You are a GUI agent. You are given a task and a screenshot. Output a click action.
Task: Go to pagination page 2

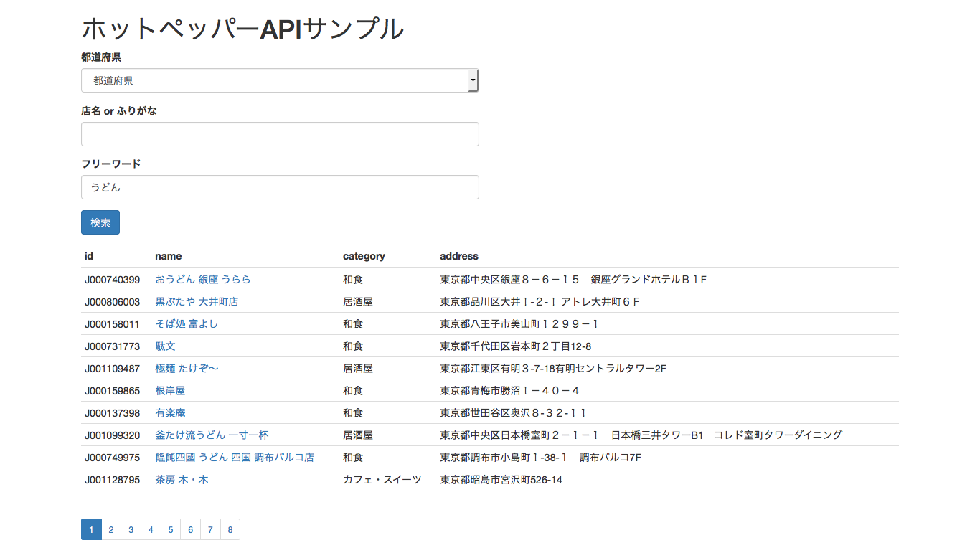111,529
